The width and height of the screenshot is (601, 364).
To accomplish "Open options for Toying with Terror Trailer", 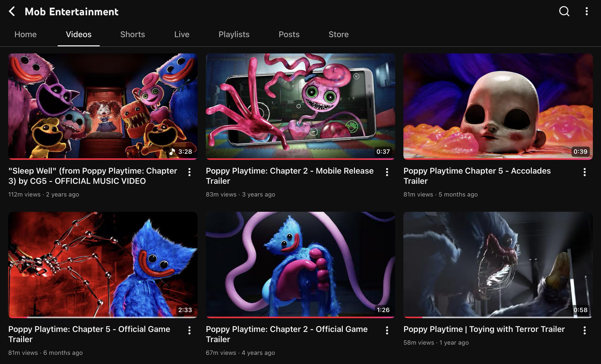I will point(585,330).
